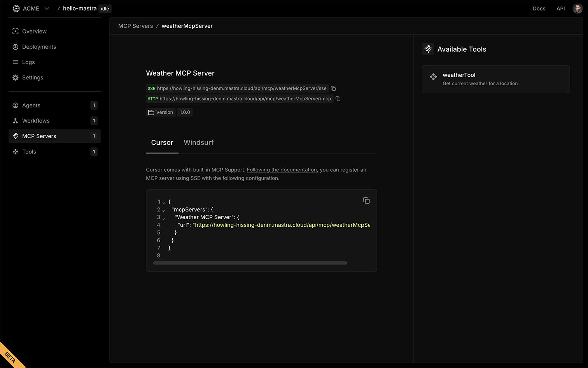The width and height of the screenshot is (588, 368).
Task: Click the weatherTool icon in Available Tools
Action: point(433,77)
